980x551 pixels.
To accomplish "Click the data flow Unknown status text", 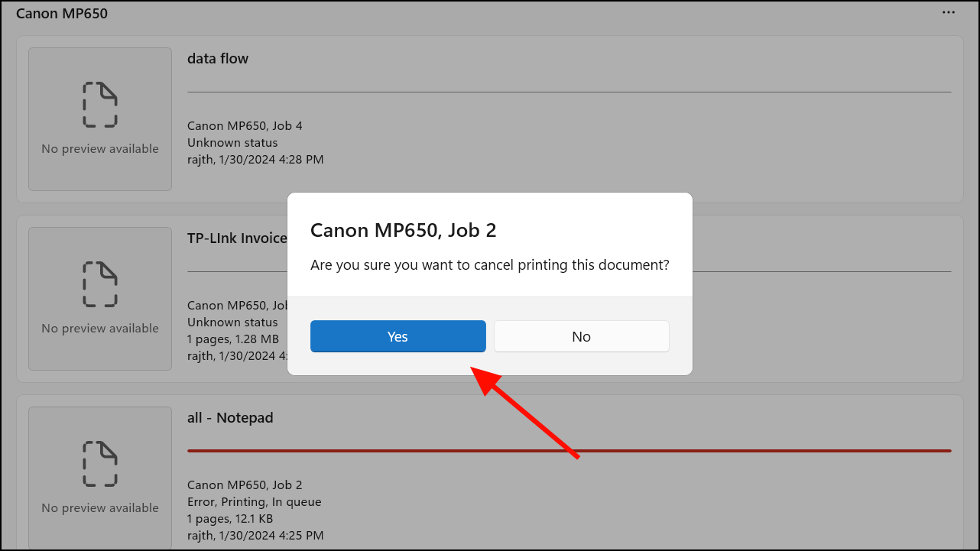I will point(232,142).
